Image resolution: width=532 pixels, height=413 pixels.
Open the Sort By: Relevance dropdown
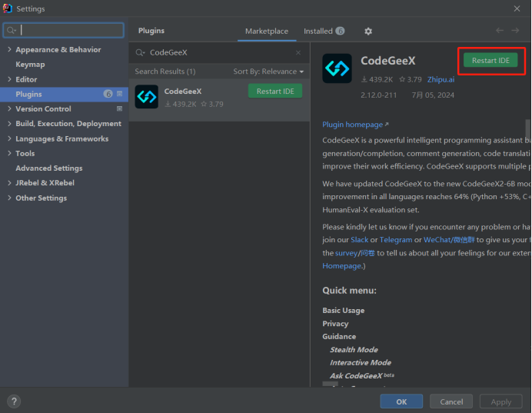pos(268,72)
